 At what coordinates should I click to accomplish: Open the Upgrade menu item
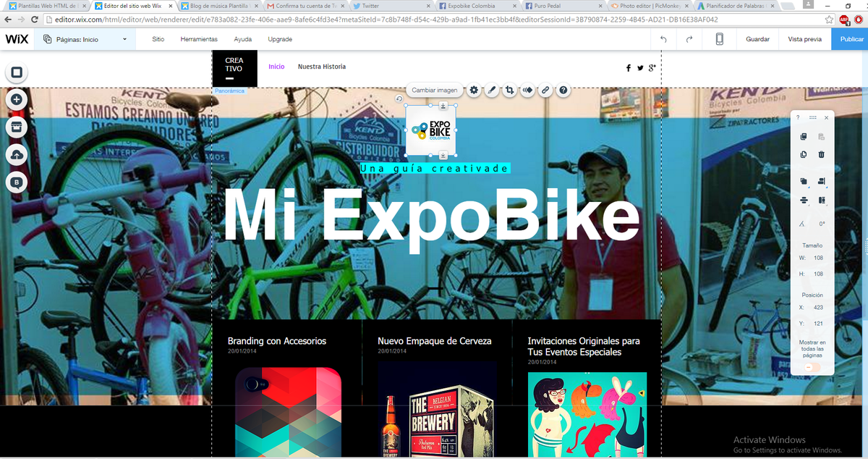280,39
